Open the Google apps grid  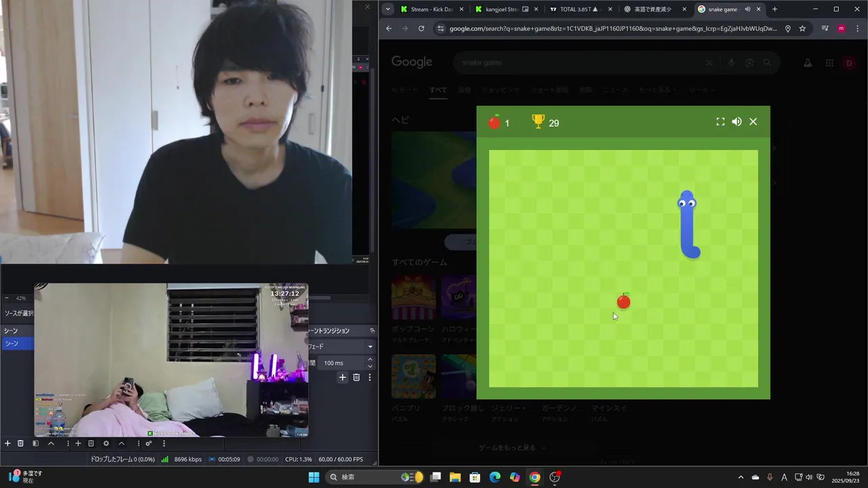pos(829,62)
